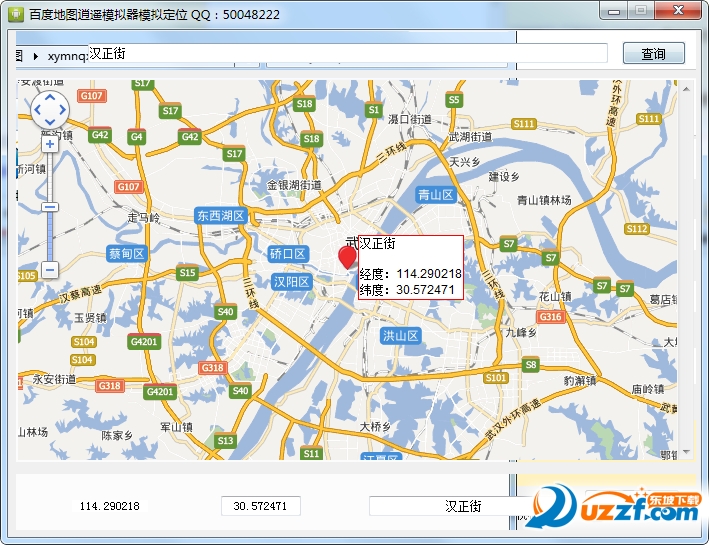
Task: Click the zoom slider handle
Action: 50,207
